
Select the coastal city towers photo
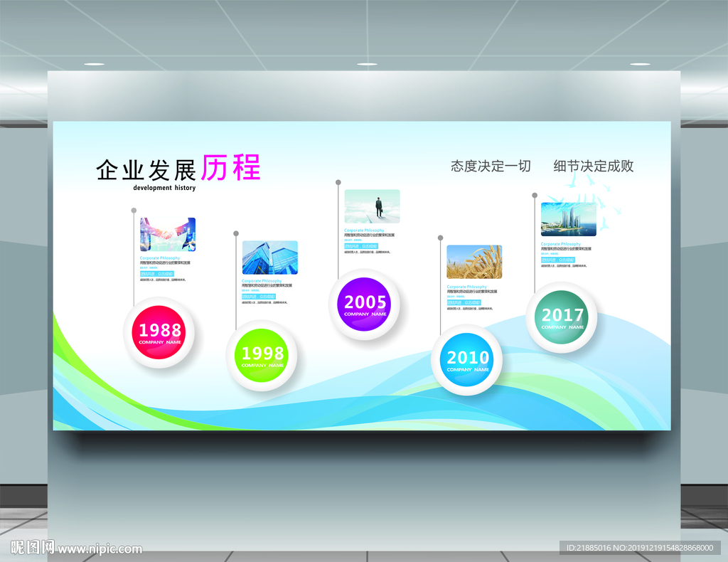click(568, 219)
